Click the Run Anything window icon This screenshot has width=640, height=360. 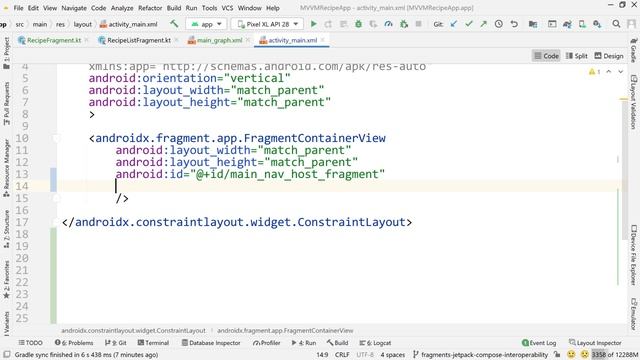point(552,24)
